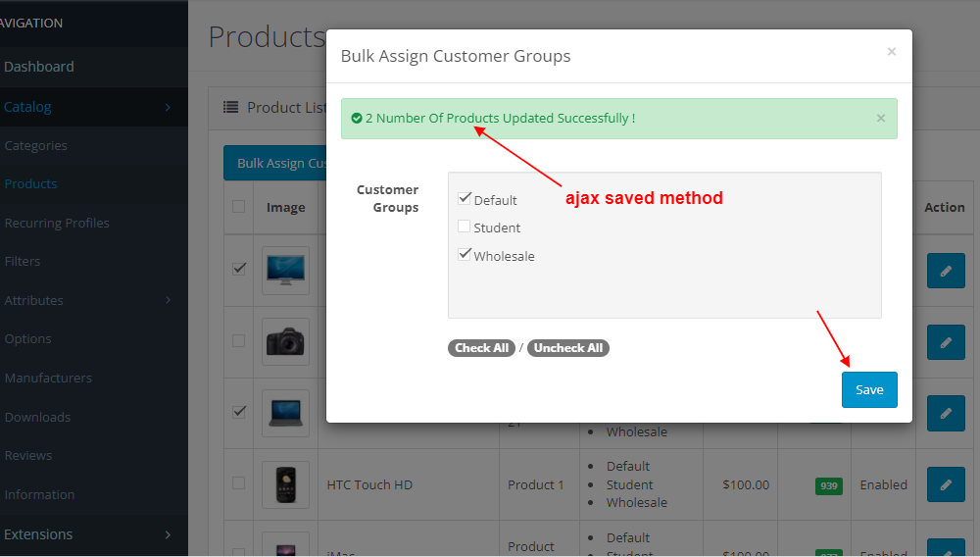Image resolution: width=980 pixels, height=557 pixels.
Task: Toggle the Default customer group checkbox
Action: pyautogui.click(x=465, y=199)
